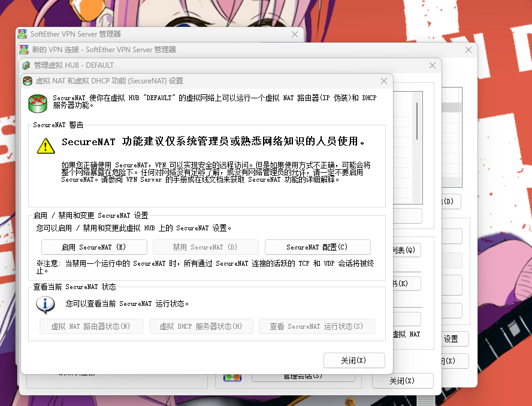The height and width of the screenshot is (406, 532).
Task: Click the yellow warning triangle icon
Action: pyautogui.click(x=46, y=146)
